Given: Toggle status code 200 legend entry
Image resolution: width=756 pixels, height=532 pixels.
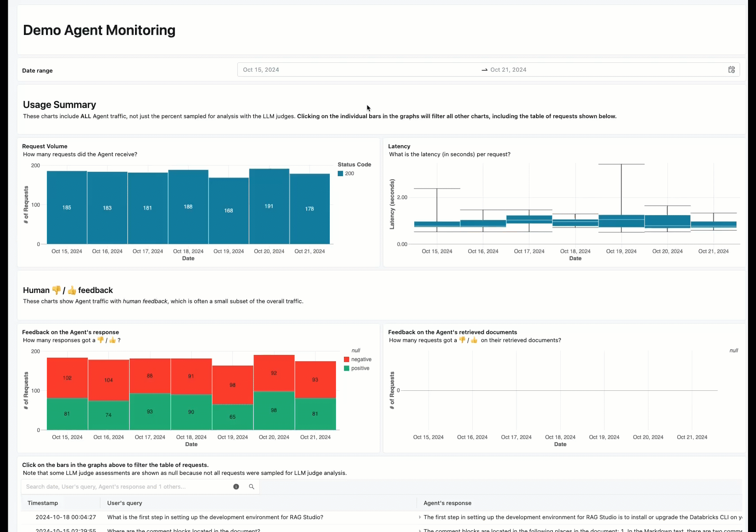Looking at the screenshot, I should click(x=349, y=173).
